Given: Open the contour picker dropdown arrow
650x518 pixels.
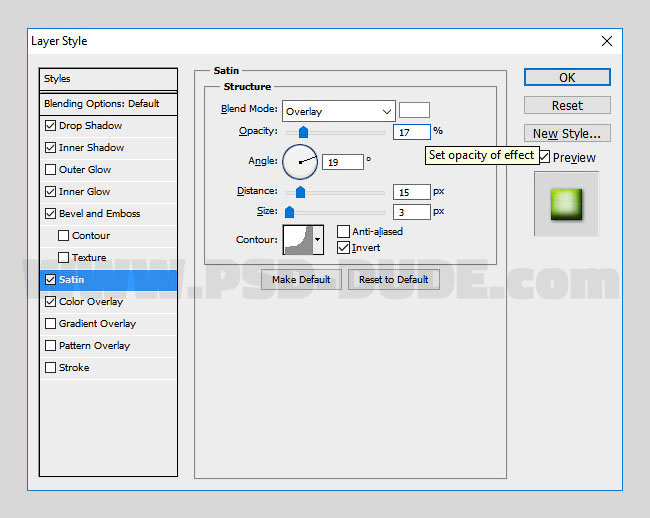Looking at the screenshot, I should (x=318, y=240).
